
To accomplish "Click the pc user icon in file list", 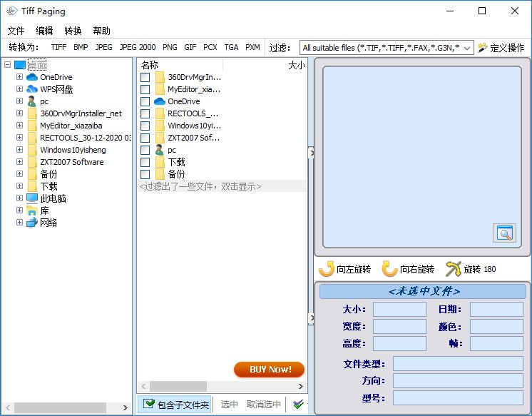I will coord(160,150).
